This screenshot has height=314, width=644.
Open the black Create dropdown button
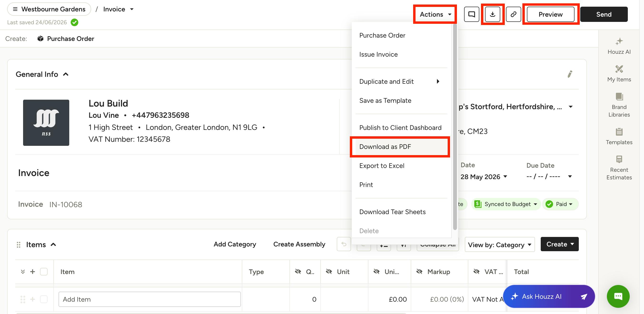coord(560,244)
